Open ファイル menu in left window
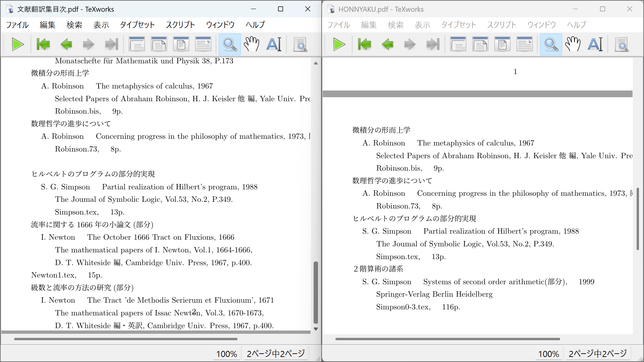 tap(17, 25)
